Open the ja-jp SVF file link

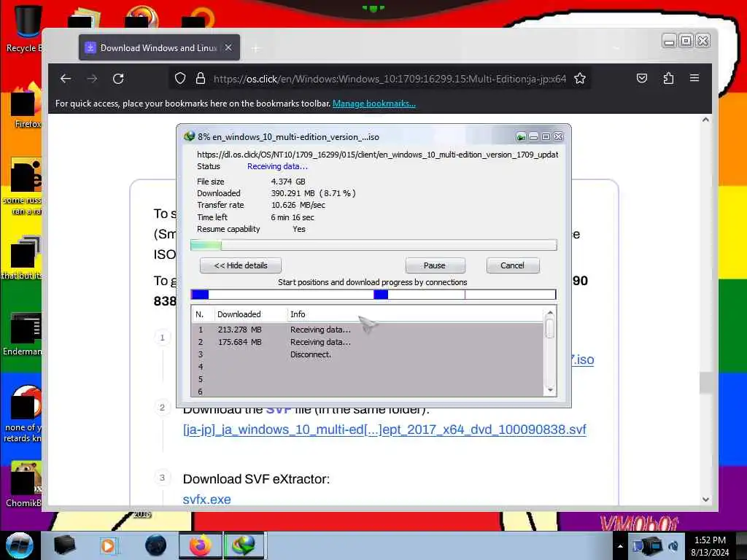384,429
